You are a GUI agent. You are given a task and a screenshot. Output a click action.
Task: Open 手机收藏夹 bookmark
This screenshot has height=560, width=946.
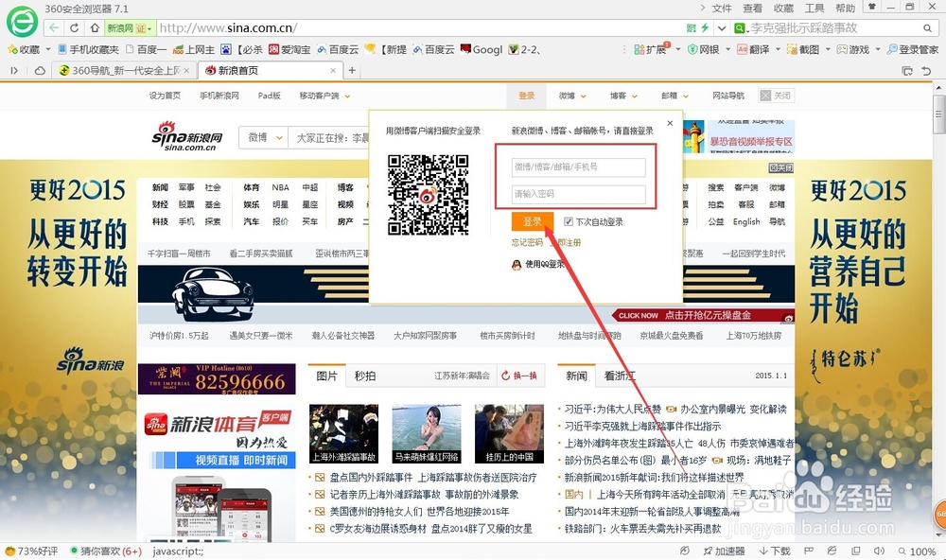88,49
